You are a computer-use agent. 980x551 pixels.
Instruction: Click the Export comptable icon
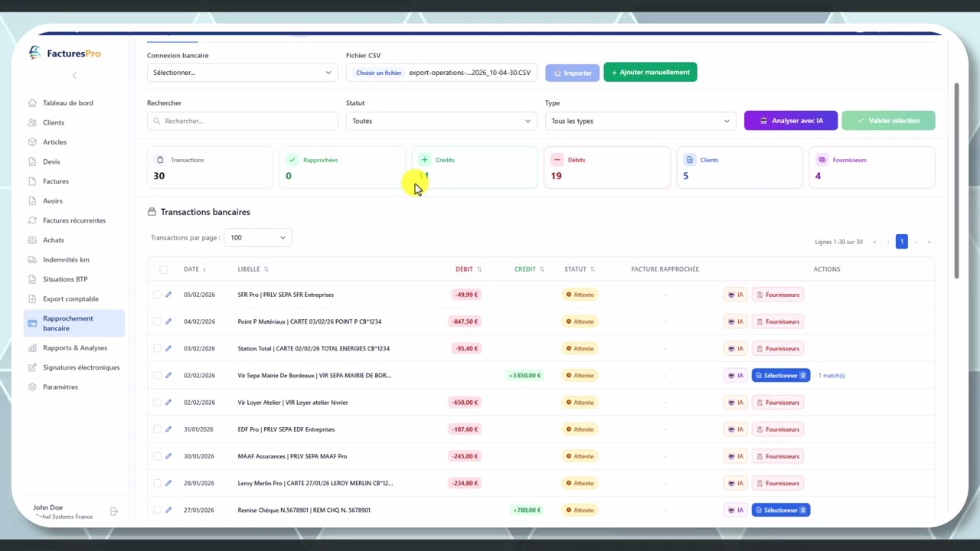pyautogui.click(x=32, y=298)
